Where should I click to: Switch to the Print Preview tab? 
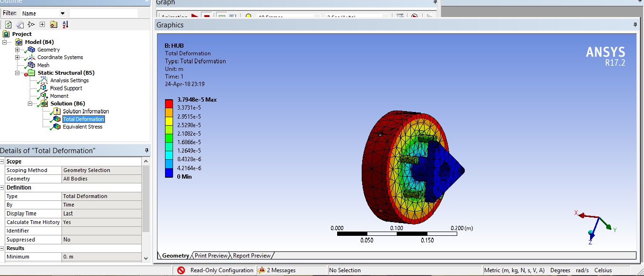coord(211,256)
